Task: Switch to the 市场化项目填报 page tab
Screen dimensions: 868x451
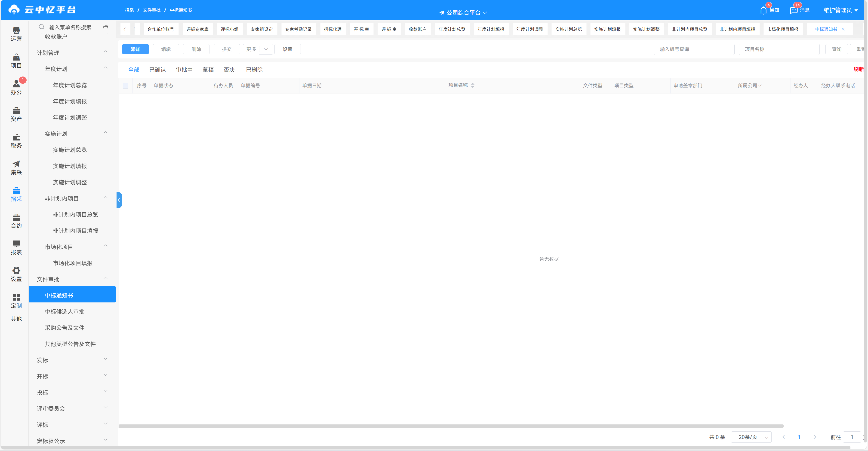Action: [x=783, y=29]
